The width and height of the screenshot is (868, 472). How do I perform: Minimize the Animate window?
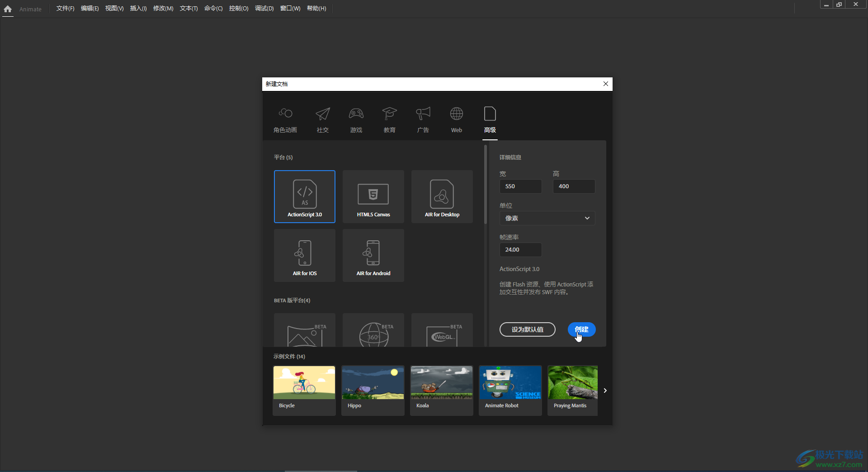click(x=826, y=4)
